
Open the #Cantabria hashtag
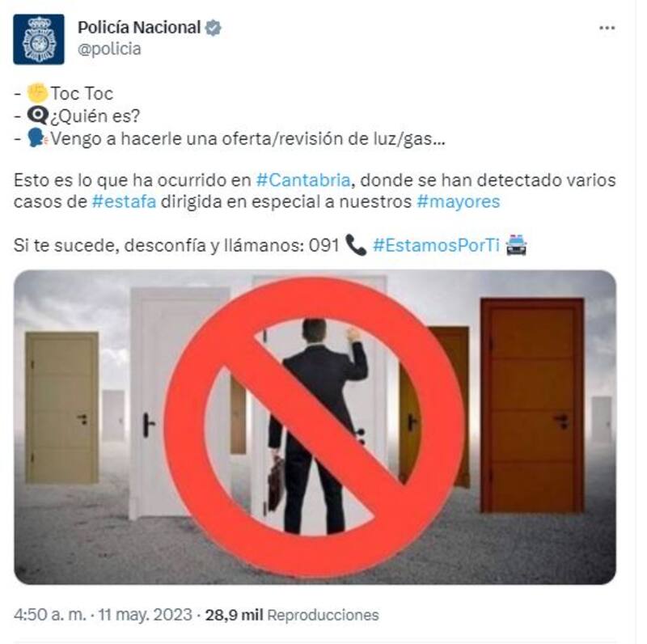[x=303, y=180]
